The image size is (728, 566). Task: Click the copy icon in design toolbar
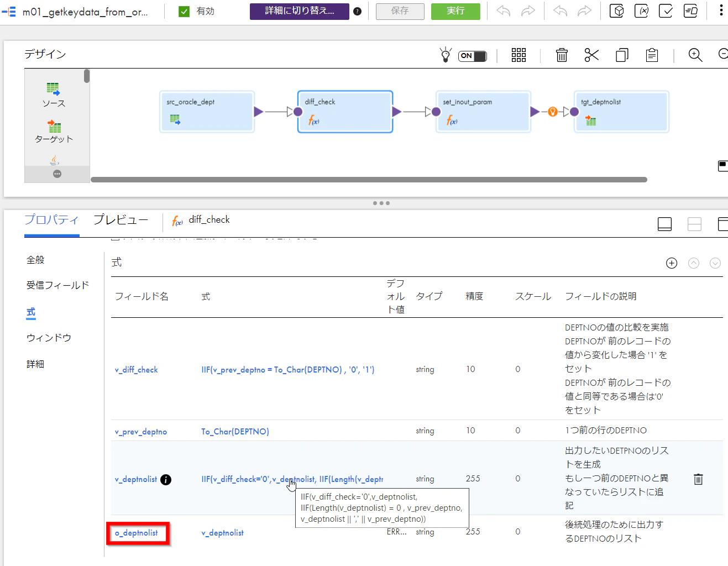pos(622,55)
